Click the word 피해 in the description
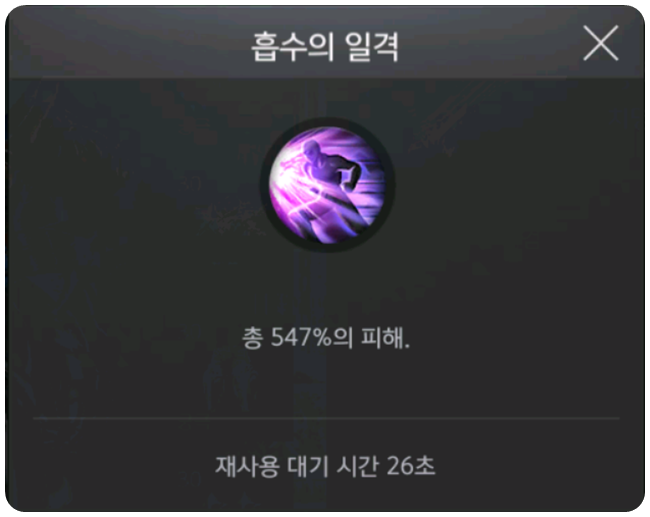 [383, 338]
